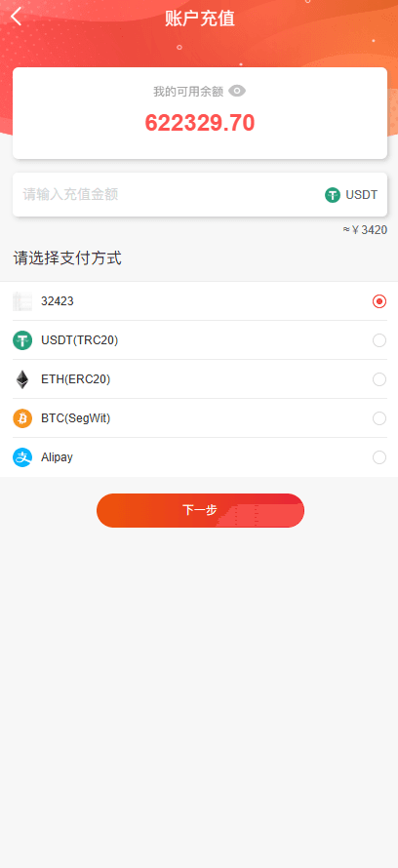Screen dimensions: 398x868
Task: Go back using the top-left arrow
Action: 16,17
